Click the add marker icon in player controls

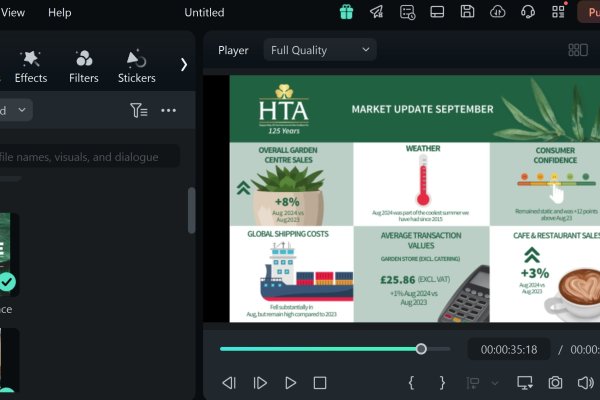[x=473, y=383]
